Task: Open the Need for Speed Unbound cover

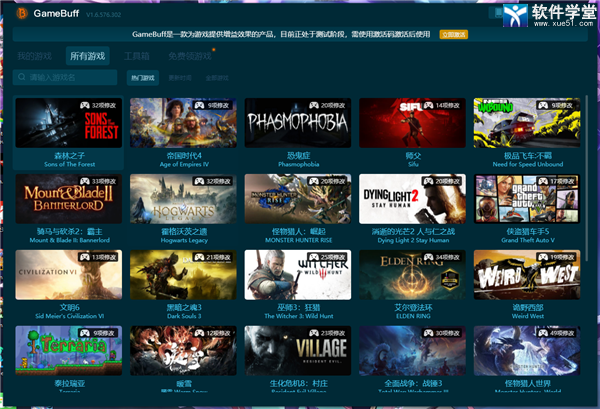Action: [527, 123]
